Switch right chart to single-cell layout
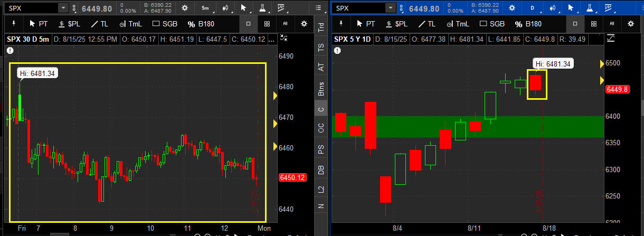This screenshot has height=236, width=644. [x=575, y=24]
